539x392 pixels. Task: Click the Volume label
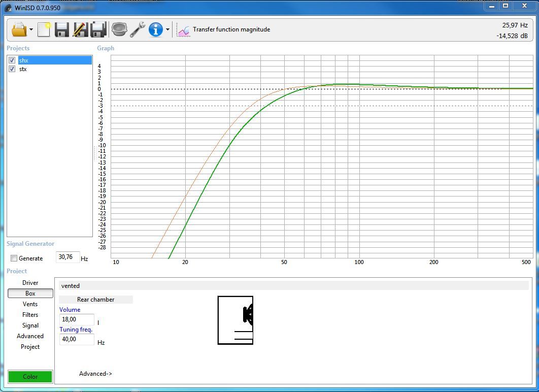70,309
